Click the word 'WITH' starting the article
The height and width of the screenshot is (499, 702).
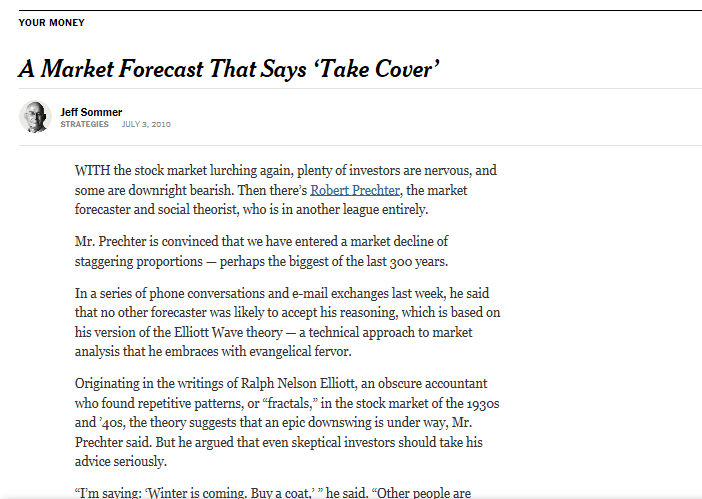[93, 171]
